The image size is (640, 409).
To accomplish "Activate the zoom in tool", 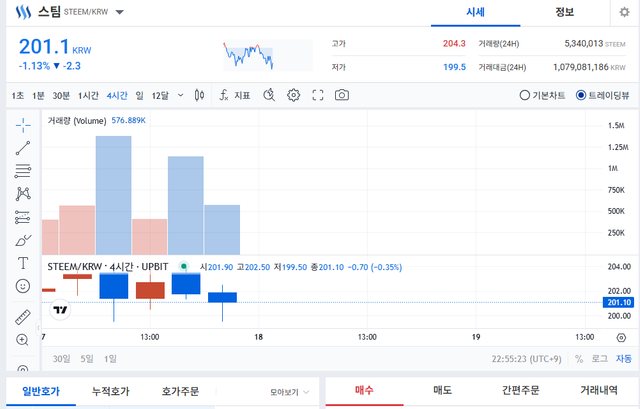I will coord(22,340).
